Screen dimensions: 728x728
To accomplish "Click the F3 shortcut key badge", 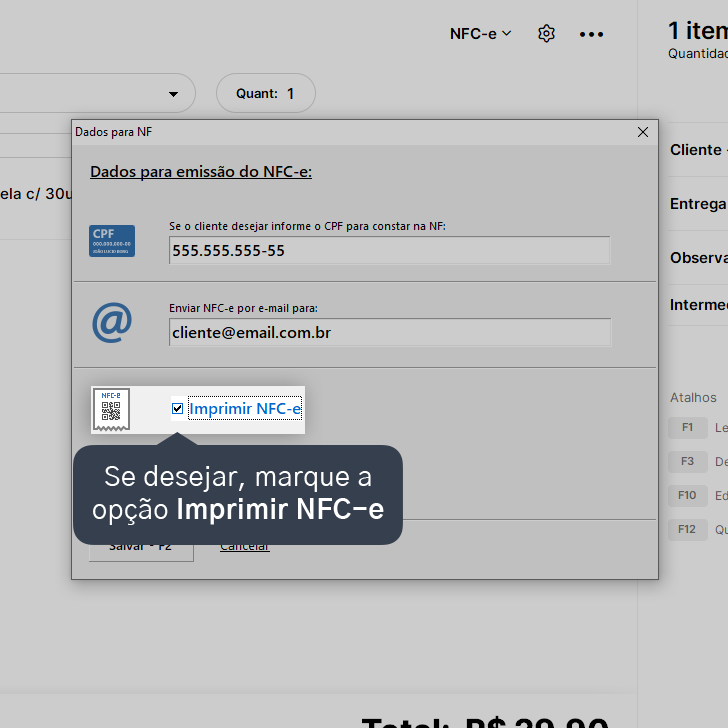I will tap(688, 462).
